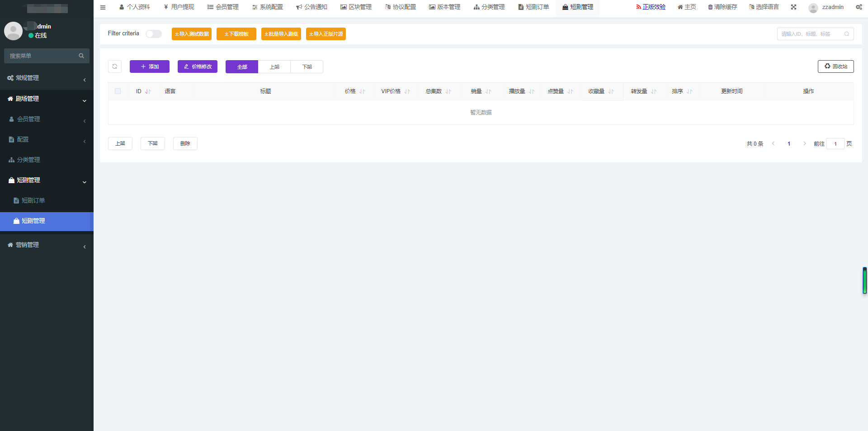This screenshot has height=431, width=868.
Task: Click the search icon in sidebar menu search
Action: coord(81,56)
